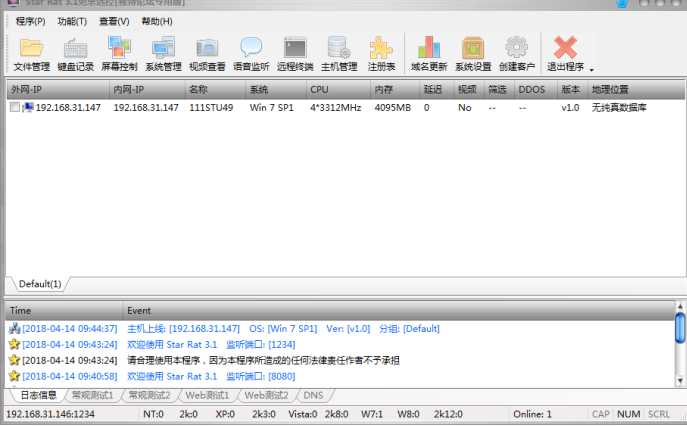This screenshot has width=687, height=426.
Task: Open 系统设置 system settings
Action: [x=473, y=54]
